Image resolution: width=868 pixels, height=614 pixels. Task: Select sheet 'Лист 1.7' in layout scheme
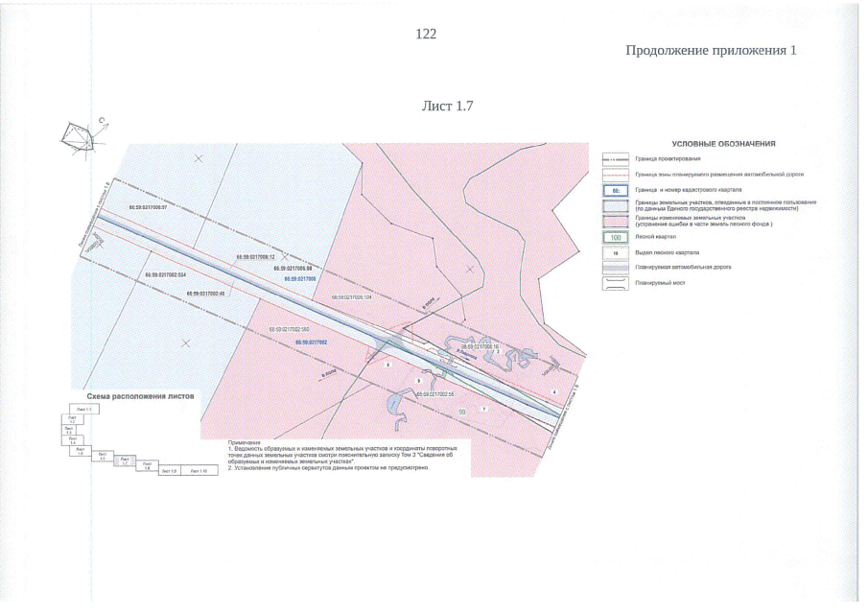coord(123,462)
